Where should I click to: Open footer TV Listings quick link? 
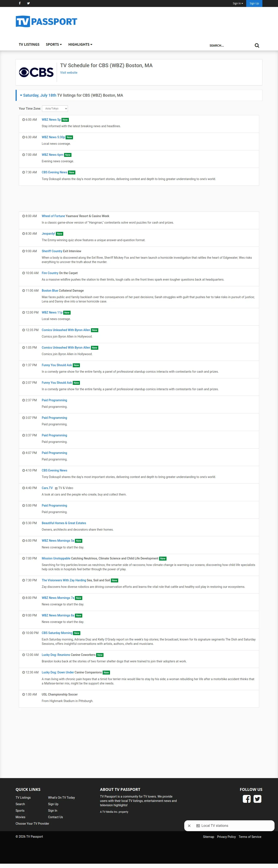tap(23, 798)
